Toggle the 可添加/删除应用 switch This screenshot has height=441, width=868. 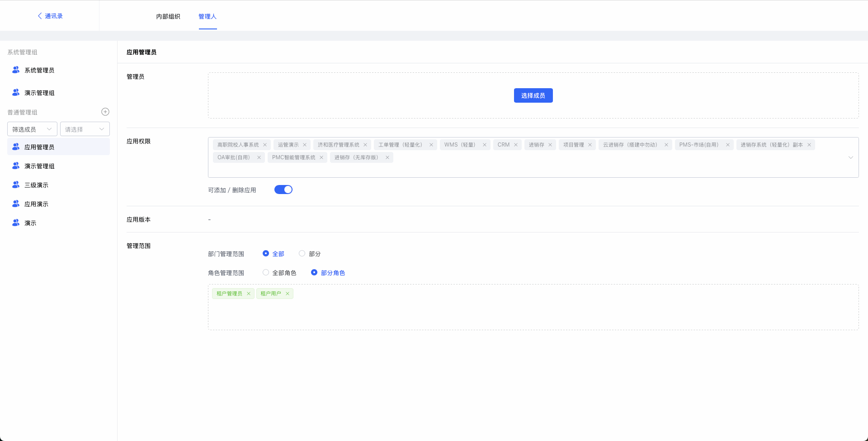(283, 190)
